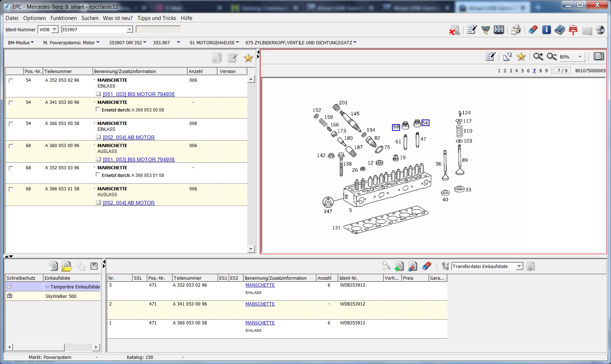Viewport: 611px width, 364px height.
Task: Open the shopping cart filter icon
Action: click(486, 30)
